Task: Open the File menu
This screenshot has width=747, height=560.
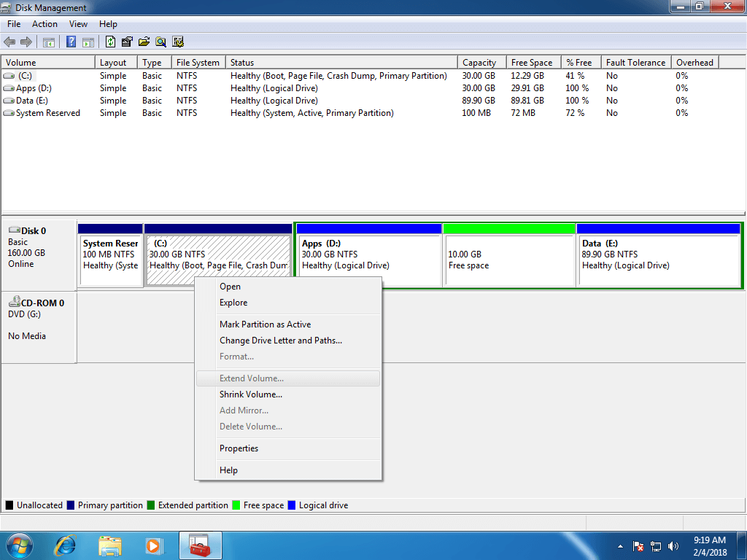Action: (x=14, y=24)
